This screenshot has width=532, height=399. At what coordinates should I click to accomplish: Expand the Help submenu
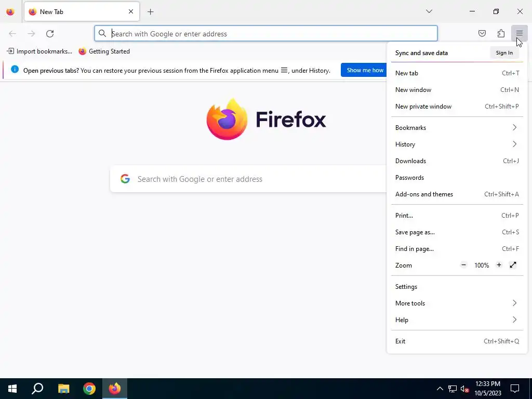457,320
